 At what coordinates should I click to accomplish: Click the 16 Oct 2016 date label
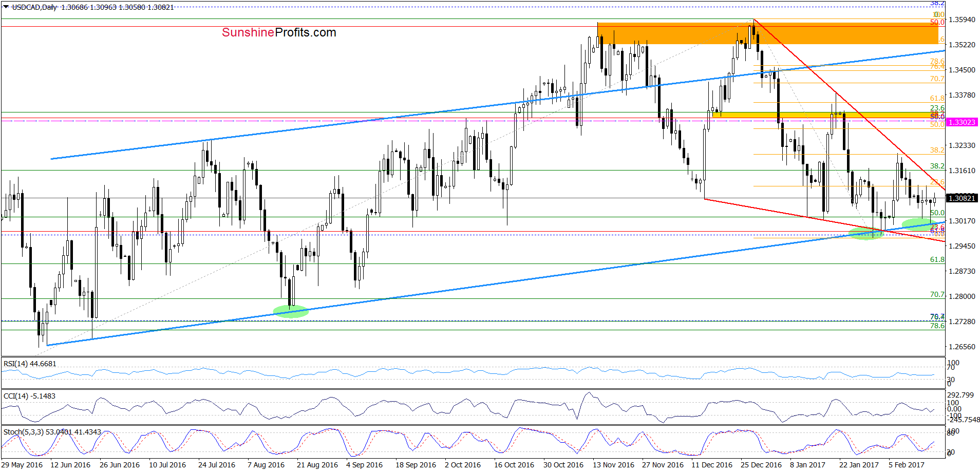click(x=514, y=465)
